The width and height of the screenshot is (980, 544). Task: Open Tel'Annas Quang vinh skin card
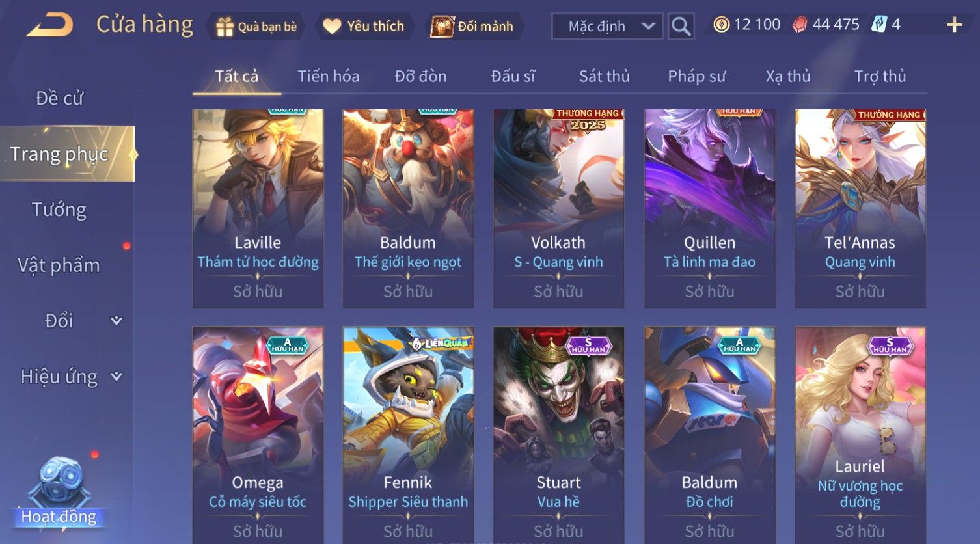point(860,208)
